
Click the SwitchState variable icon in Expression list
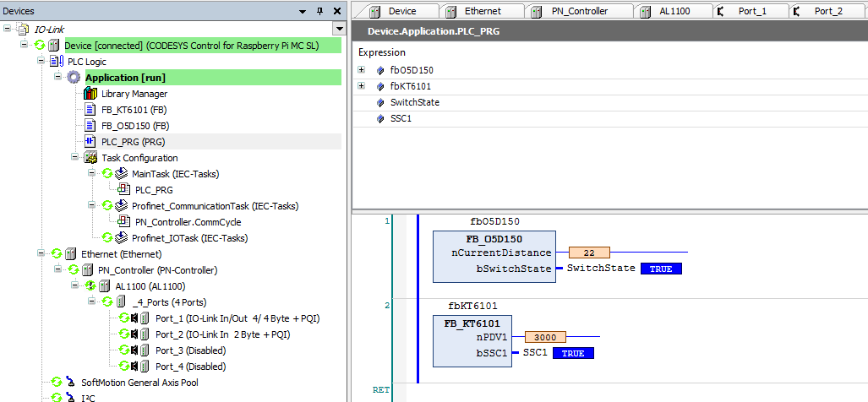tap(380, 103)
